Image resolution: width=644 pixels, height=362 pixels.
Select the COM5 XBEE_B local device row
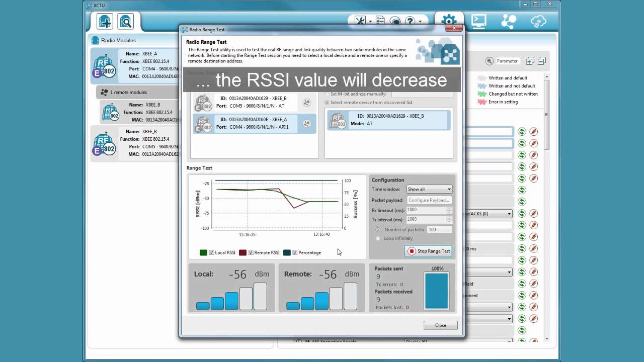coord(254,103)
